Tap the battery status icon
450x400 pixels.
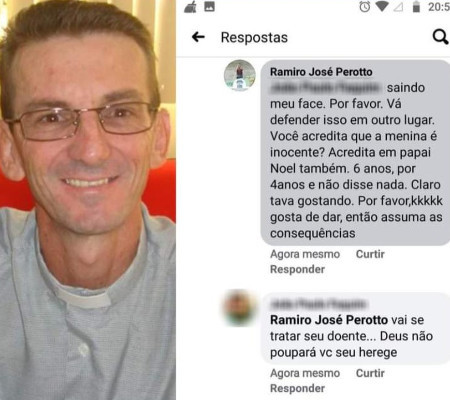point(416,7)
